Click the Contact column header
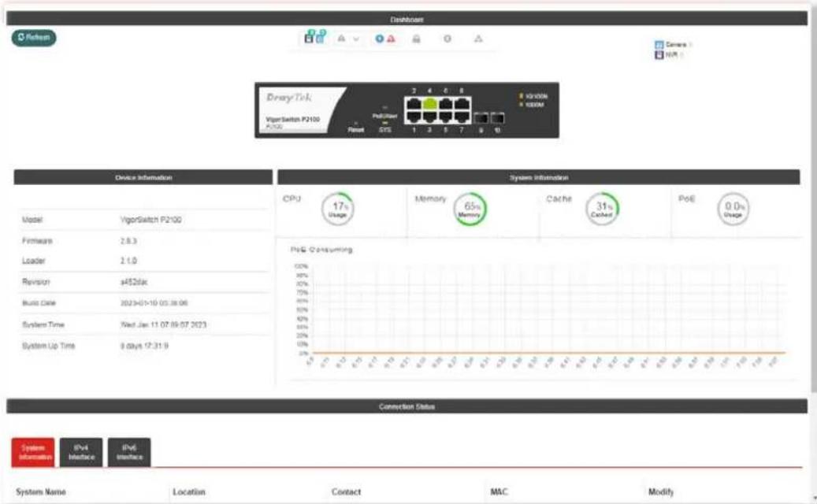817x504 pixels. [346, 492]
